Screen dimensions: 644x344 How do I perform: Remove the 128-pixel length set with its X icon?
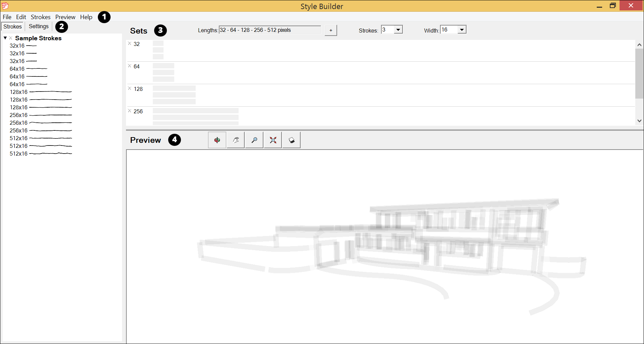click(x=130, y=88)
